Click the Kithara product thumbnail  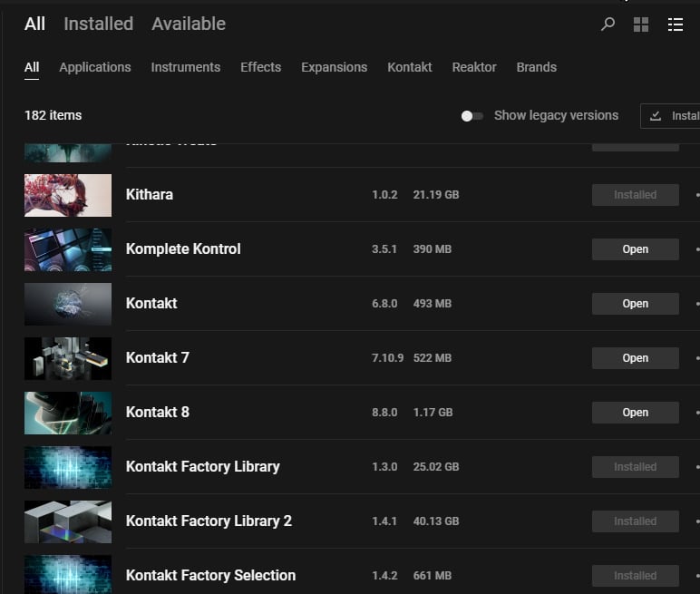(x=68, y=195)
